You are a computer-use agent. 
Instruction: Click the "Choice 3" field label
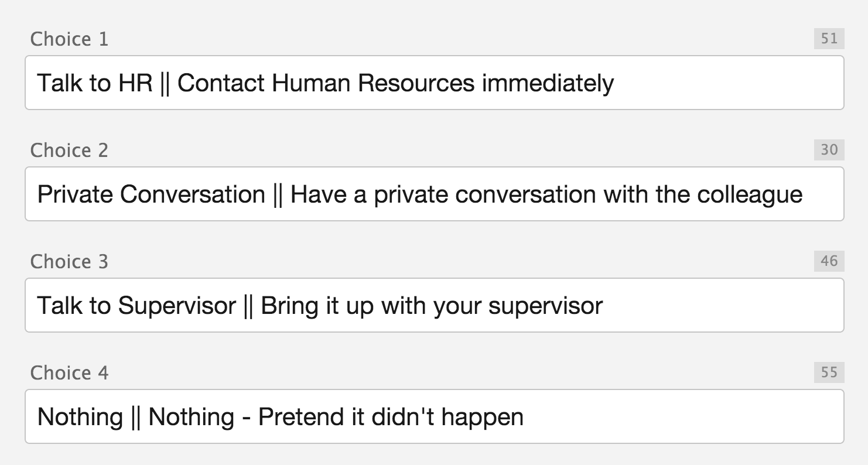click(69, 262)
